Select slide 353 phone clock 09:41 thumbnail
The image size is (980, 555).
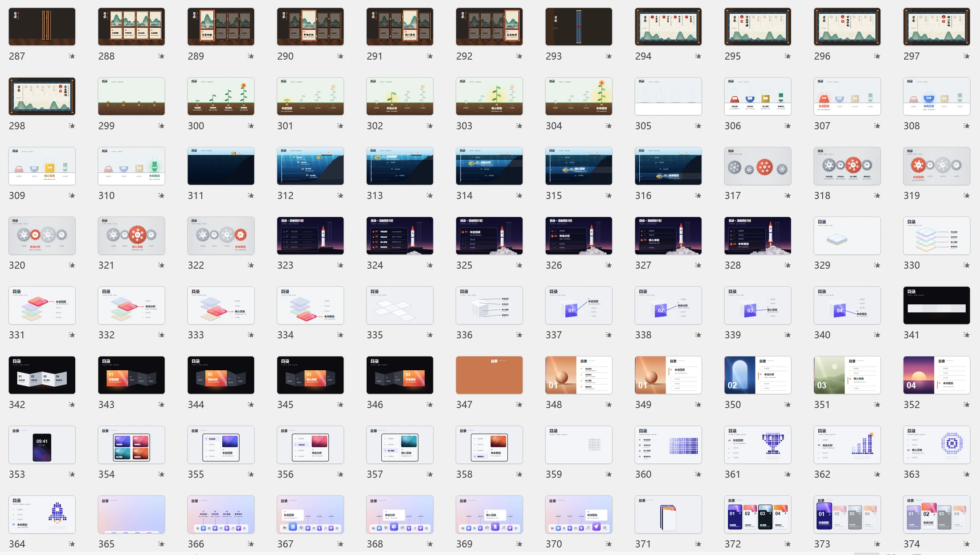pyautogui.click(x=42, y=445)
